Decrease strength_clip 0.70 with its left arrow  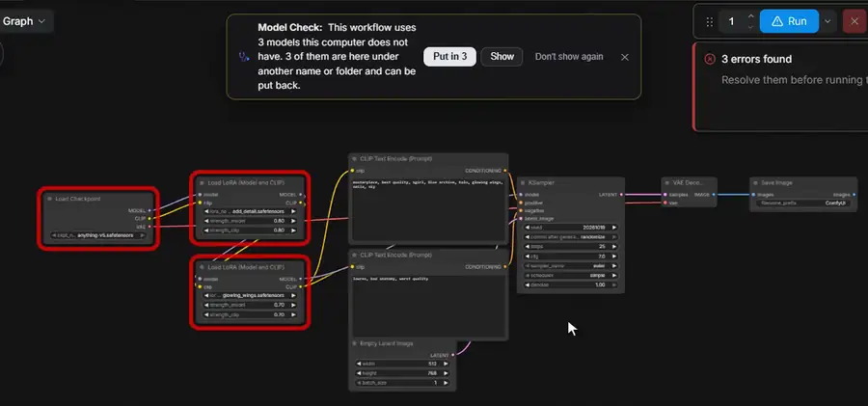coord(206,314)
